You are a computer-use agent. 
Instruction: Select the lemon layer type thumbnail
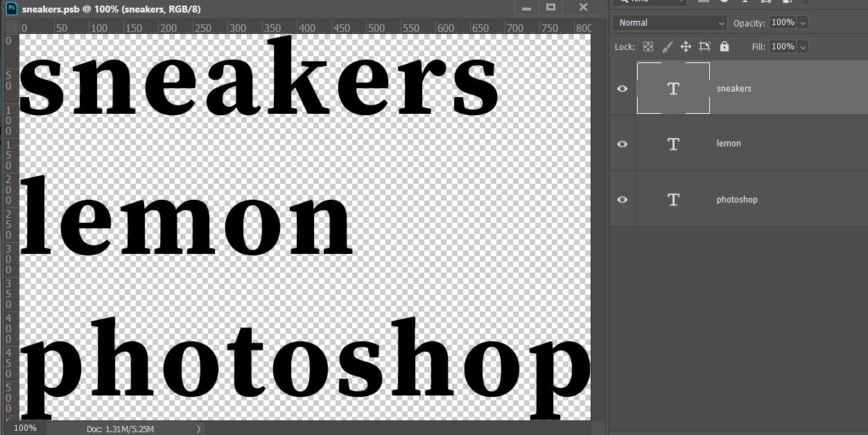tap(673, 144)
